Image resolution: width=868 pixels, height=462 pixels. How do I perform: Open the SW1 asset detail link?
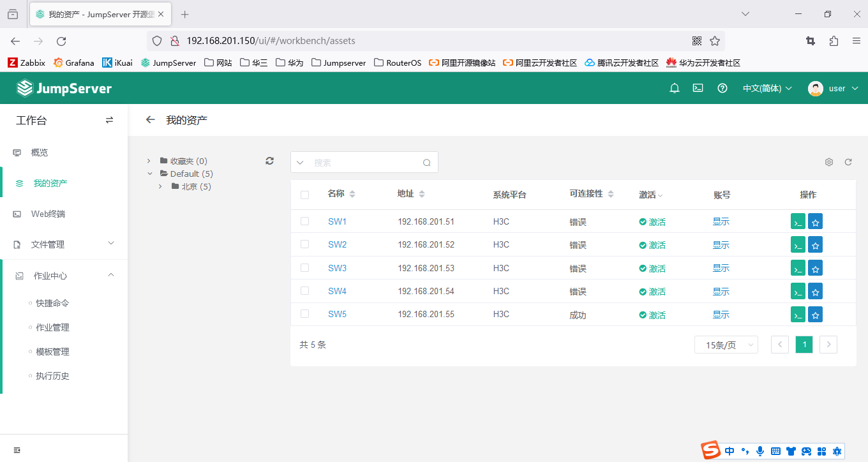pyautogui.click(x=337, y=221)
